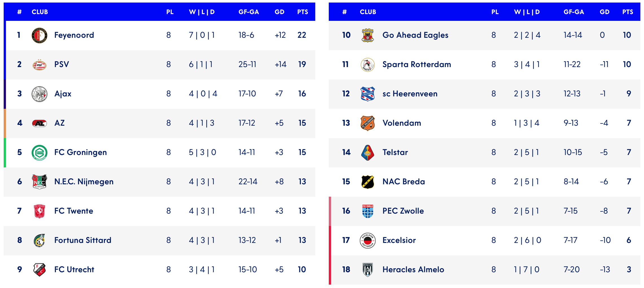Click the PSV club logo
The width and height of the screenshot is (644, 288).
[40, 65]
